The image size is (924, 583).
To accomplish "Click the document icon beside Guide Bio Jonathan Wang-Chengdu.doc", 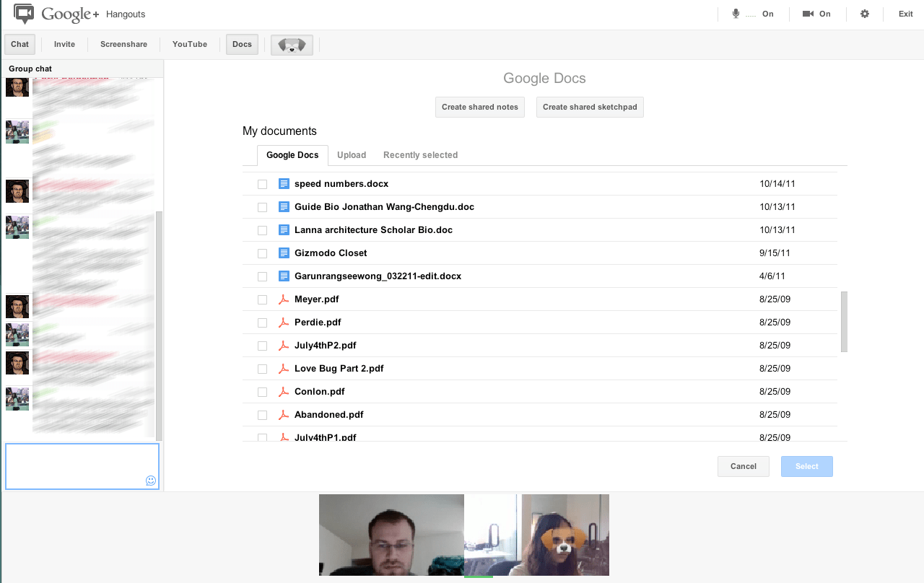I will pos(284,207).
